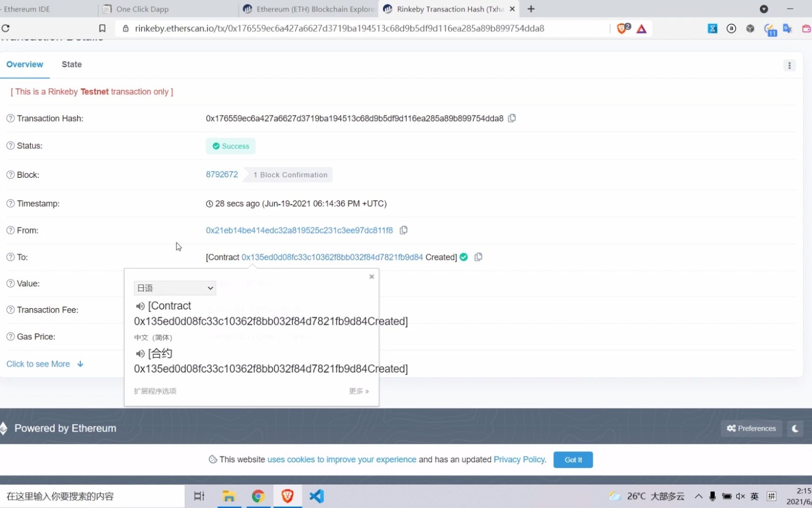Dismiss cookie notice with Got It
Viewport: 812px width, 508px height.
tap(573, 460)
